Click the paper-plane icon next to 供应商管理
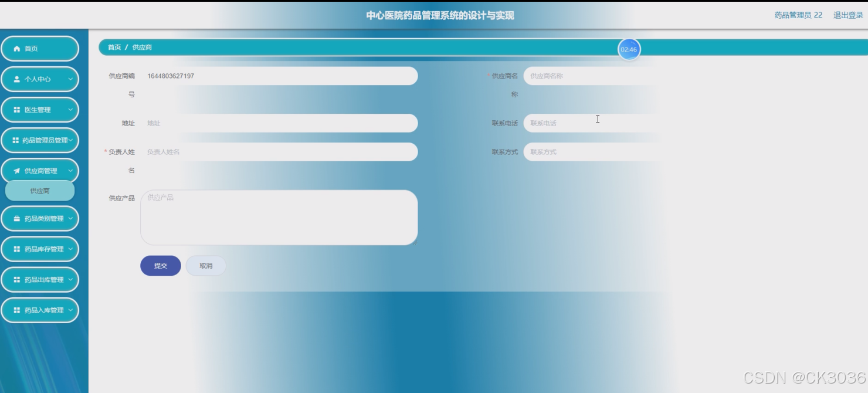The width and height of the screenshot is (868, 393). coord(17,171)
